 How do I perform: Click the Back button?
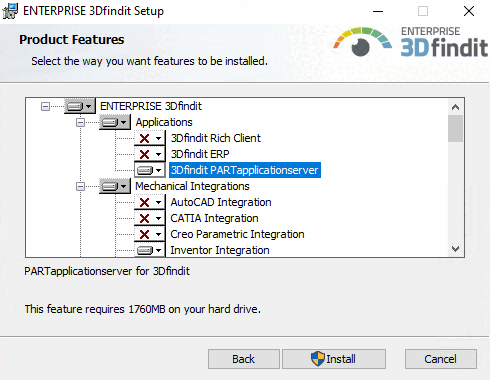244,359
